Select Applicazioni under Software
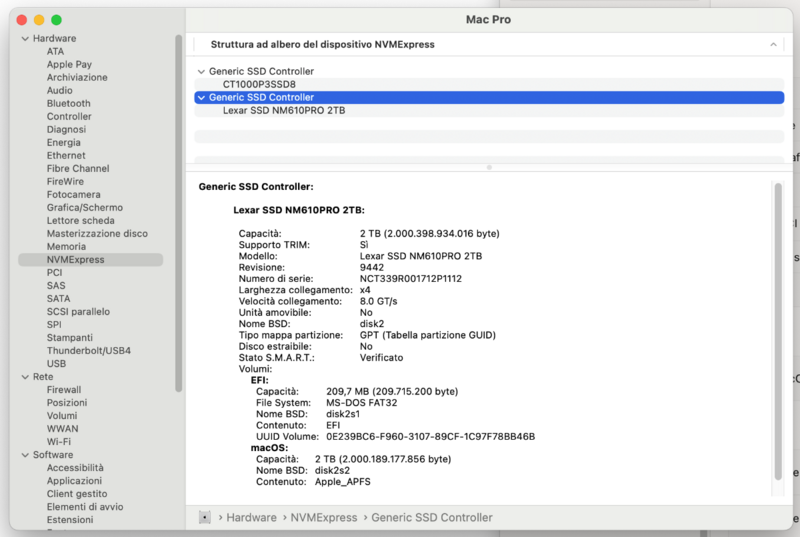The image size is (800, 537). tap(74, 481)
